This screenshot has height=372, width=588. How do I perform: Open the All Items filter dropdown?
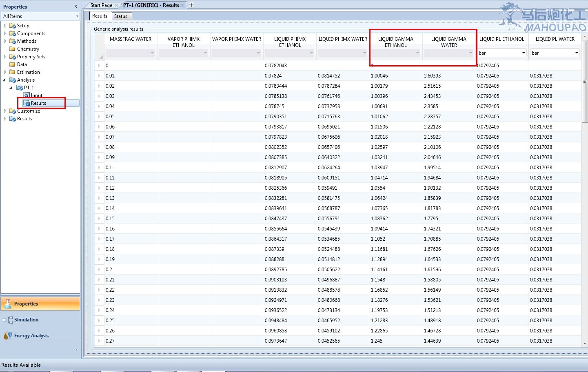click(77, 16)
